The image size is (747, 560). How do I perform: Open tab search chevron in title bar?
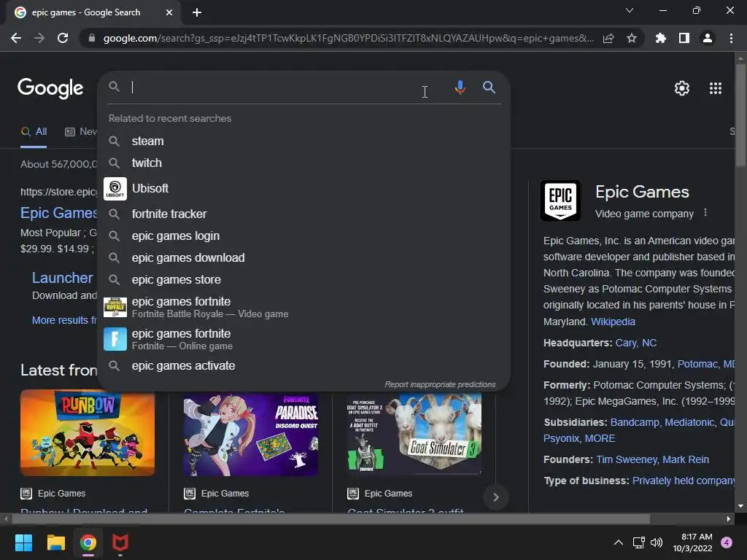pyautogui.click(x=630, y=10)
